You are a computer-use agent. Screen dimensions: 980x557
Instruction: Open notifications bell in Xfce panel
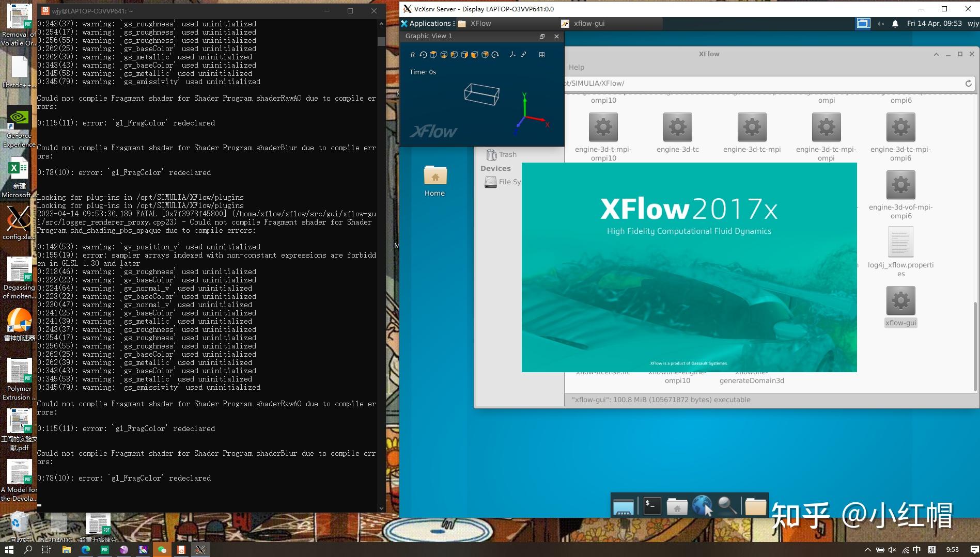click(x=895, y=23)
